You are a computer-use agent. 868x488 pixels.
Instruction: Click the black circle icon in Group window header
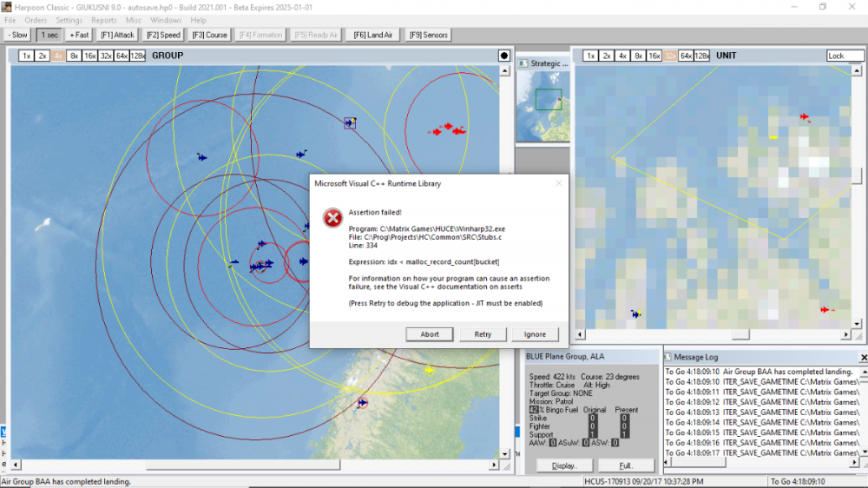[503, 56]
